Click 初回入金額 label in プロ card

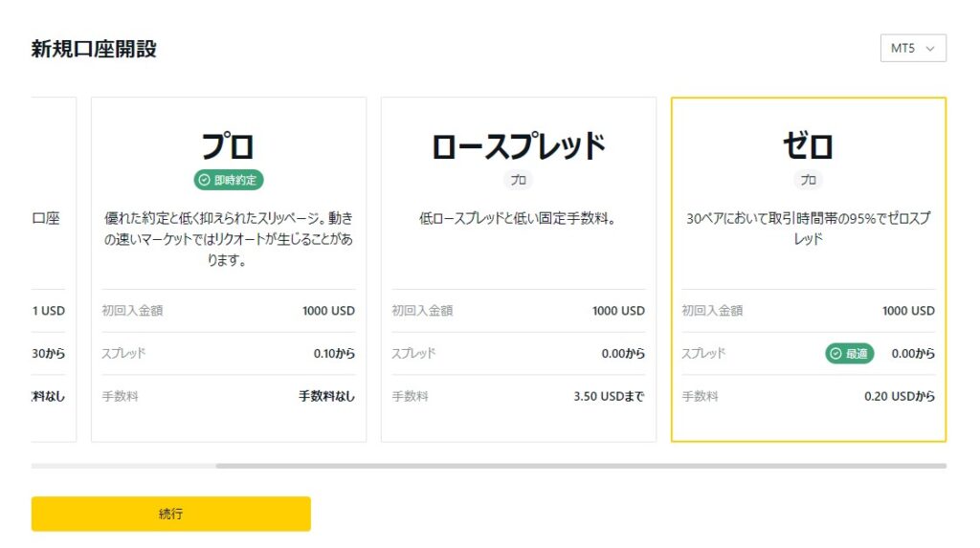tap(132, 311)
